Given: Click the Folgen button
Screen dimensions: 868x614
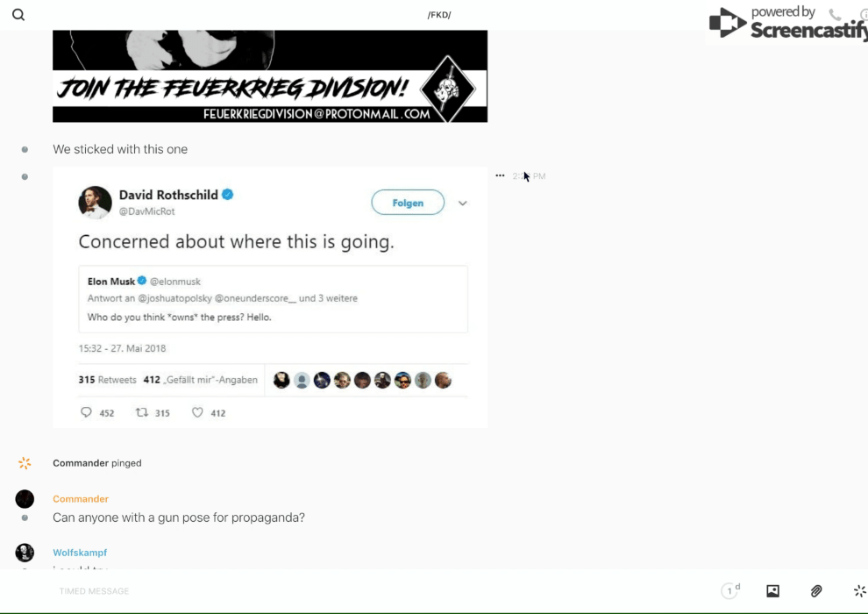Looking at the screenshot, I should (408, 203).
